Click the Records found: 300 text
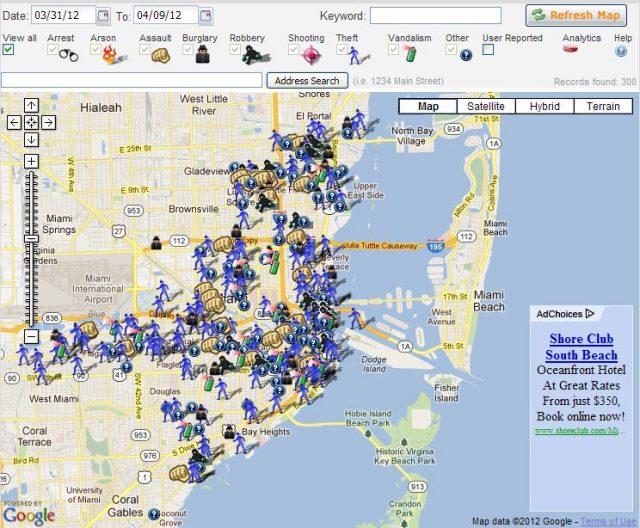The width and height of the screenshot is (640, 528). [x=595, y=82]
